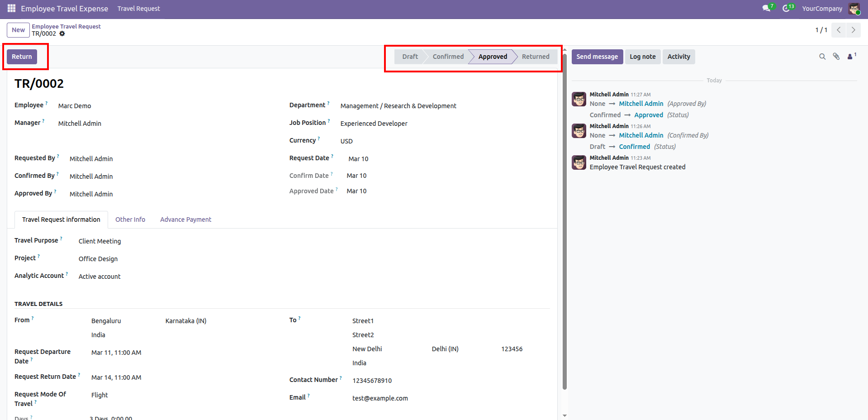Viewport: 868px width, 420px height.
Task: Open the Travel Request menu
Action: (138, 9)
